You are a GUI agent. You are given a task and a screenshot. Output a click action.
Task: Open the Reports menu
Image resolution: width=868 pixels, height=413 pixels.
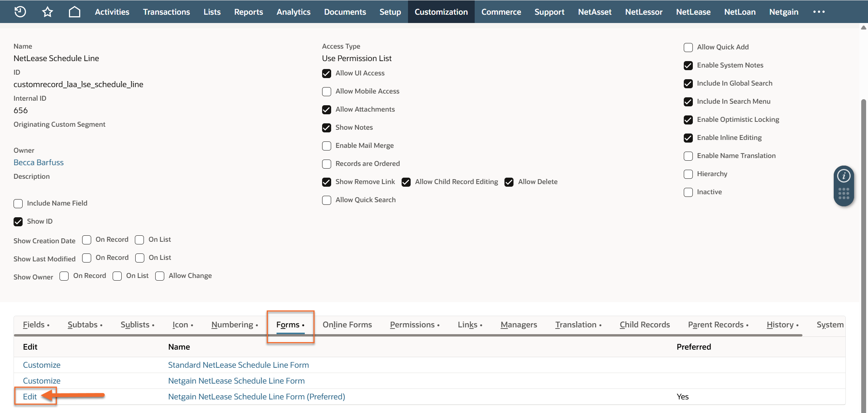point(248,12)
